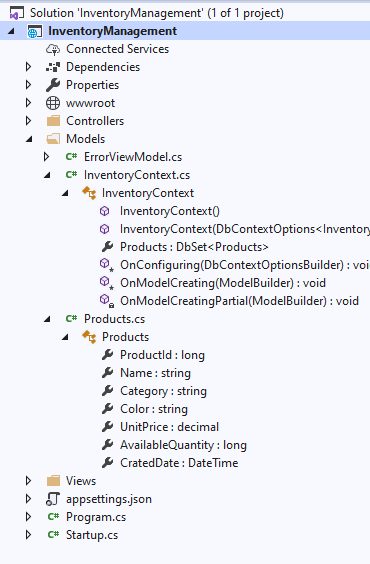Collapse the Products.cs file node

pos(47,319)
